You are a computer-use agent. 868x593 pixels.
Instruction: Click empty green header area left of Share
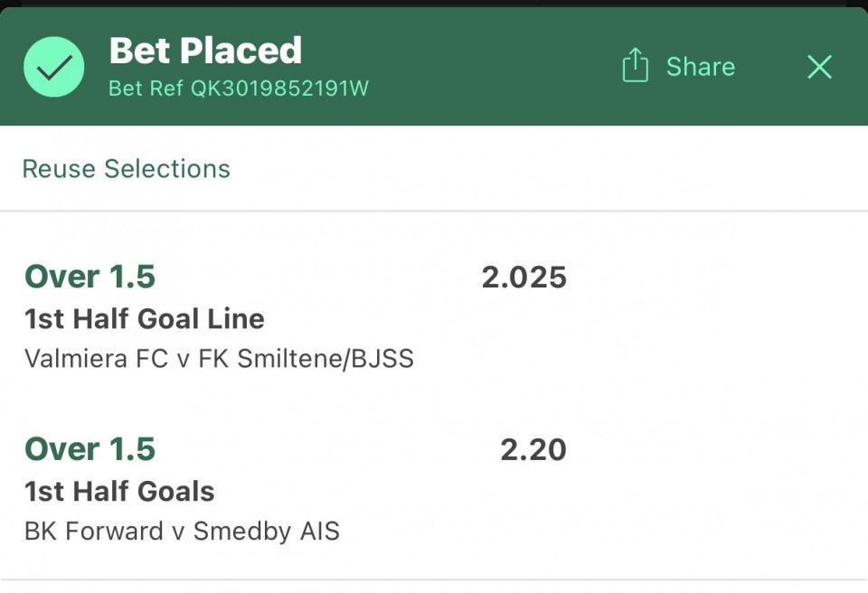(488, 67)
